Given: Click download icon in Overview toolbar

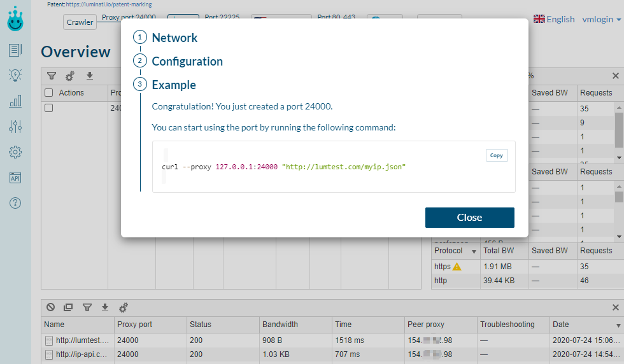Looking at the screenshot, I should (90, 76).
